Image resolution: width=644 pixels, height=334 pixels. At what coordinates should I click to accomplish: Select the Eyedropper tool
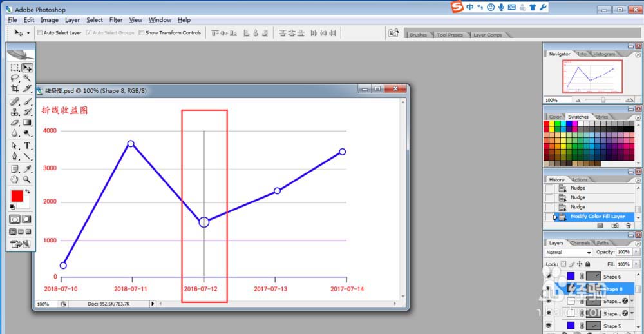27,169
